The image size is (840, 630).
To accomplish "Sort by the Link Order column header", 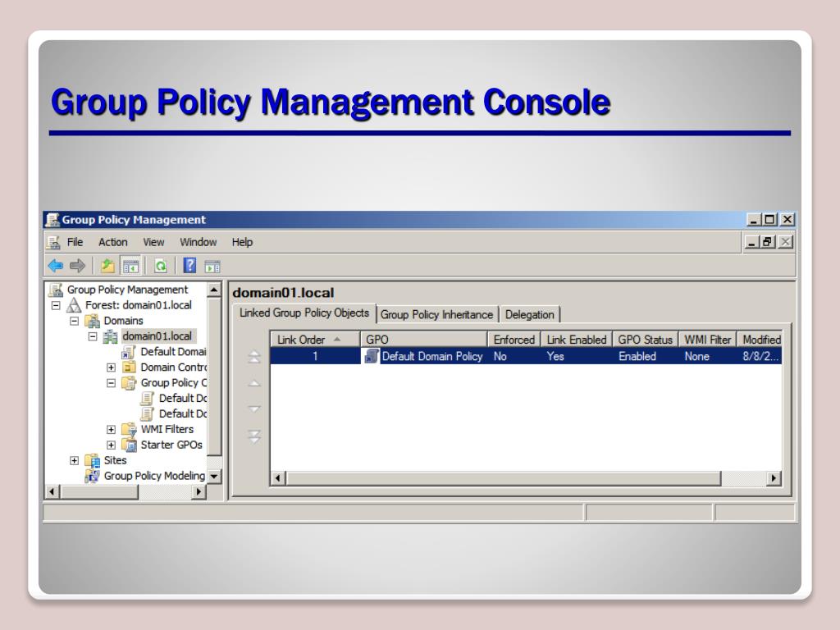I will pyautogui.click(x=315, y=340).
